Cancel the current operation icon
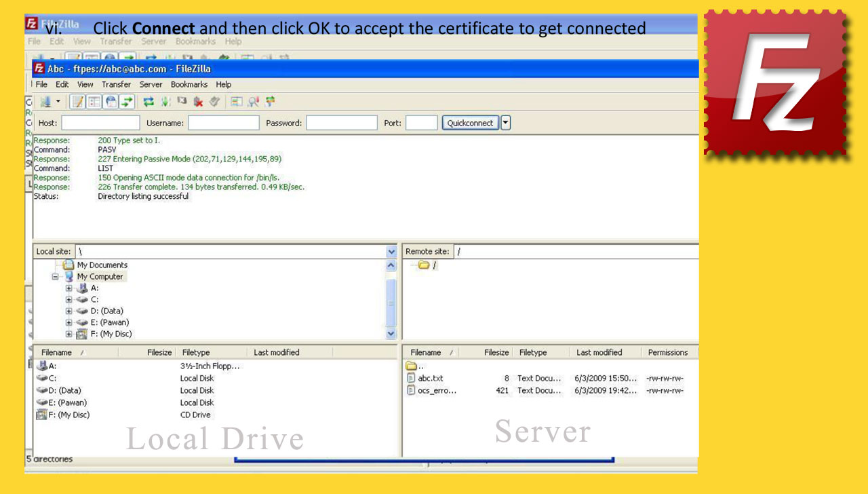868x494 pixels. [182, 102]
